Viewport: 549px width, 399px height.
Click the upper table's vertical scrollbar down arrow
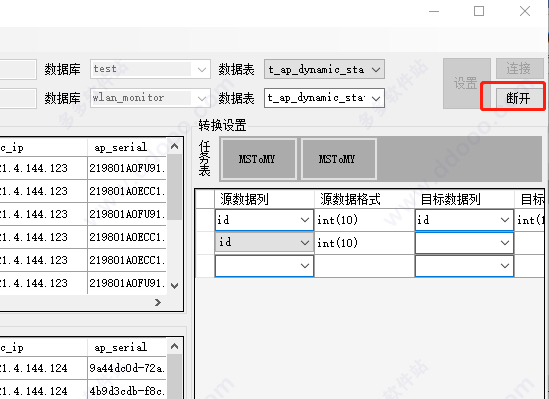click(174, 286)
